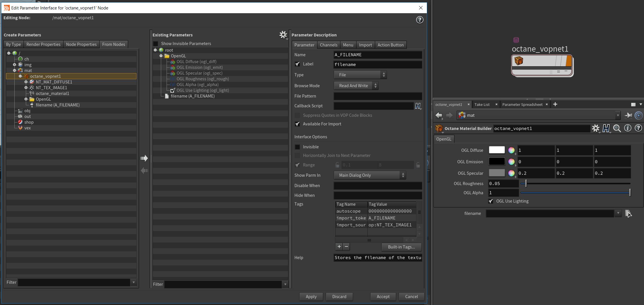Image resolution: width=644 pixels, height=305 pixels.
Task: Open the color picker wheel for OGL Diffuse
Action: click(511, 150)
